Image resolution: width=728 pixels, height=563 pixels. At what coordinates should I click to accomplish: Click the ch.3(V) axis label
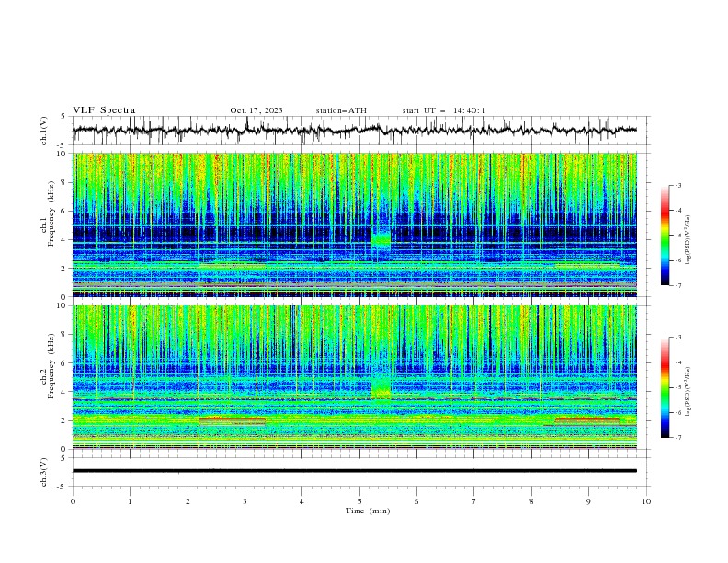tap(44, 472)
